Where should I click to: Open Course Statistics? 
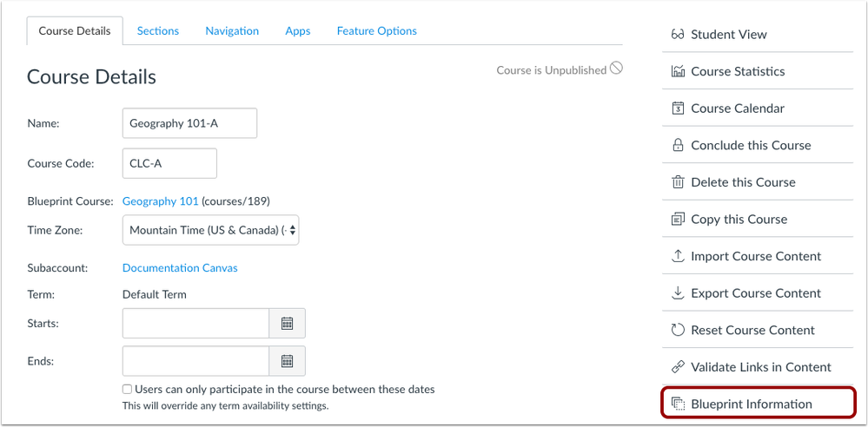tap(758, 71)
